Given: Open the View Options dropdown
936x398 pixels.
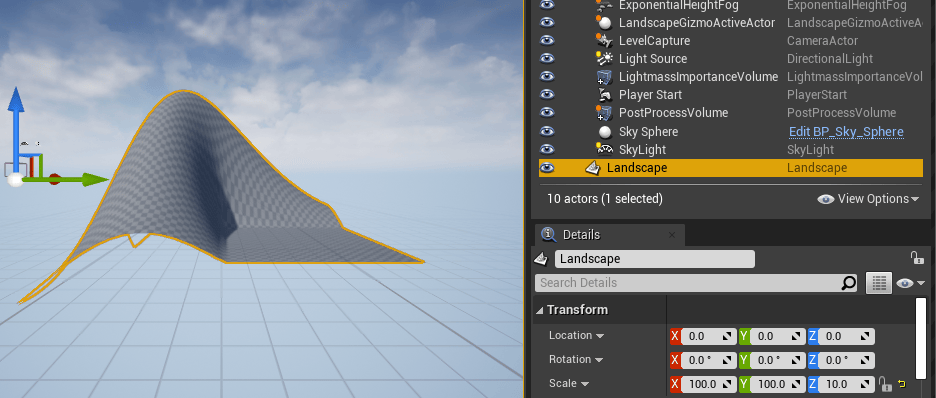Looking at the screenshot, I should click(868, 199).
